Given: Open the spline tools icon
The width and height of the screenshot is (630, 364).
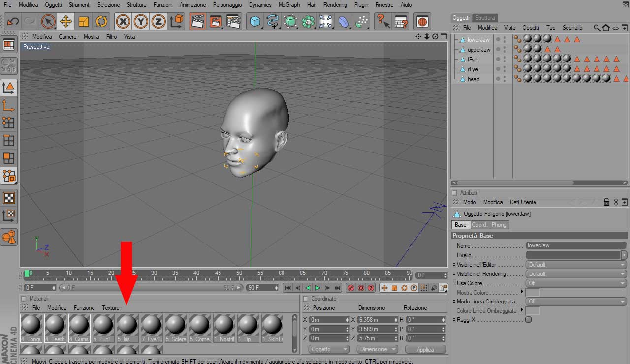Looking at the screenshot, I should (x=273, y=21).
